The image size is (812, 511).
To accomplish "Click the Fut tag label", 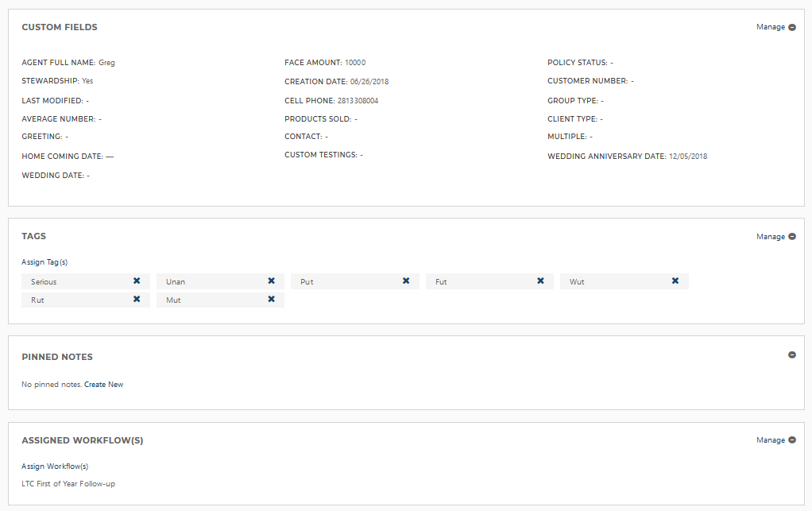I will pyautogui.click(x=441, y=281).
